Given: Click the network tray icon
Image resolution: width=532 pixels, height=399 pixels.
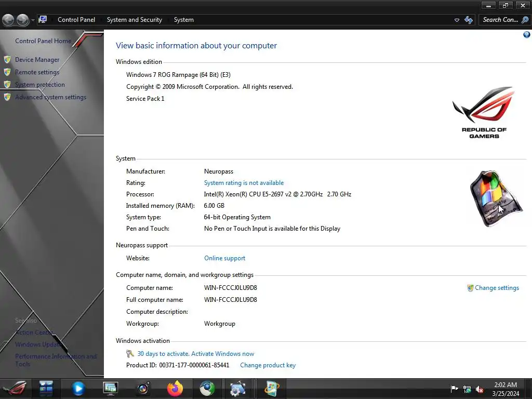Looking at the screenshot, I should point(467,390).
